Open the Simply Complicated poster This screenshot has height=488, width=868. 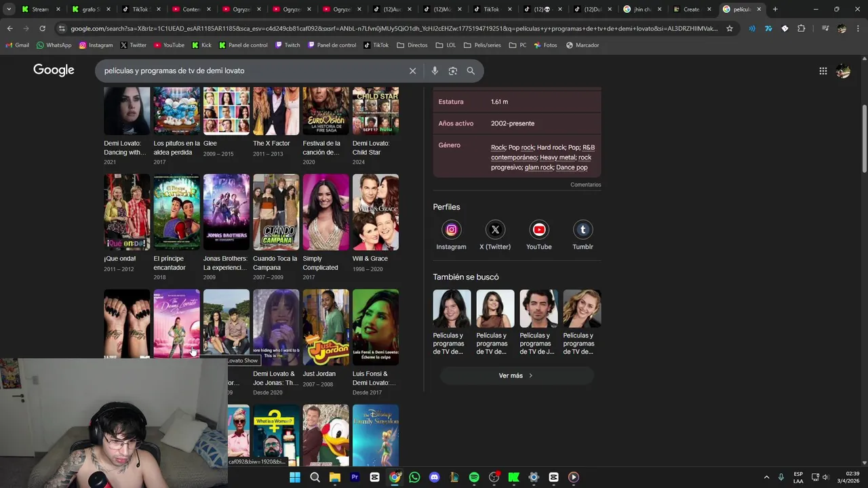click(x=325, y=212)
